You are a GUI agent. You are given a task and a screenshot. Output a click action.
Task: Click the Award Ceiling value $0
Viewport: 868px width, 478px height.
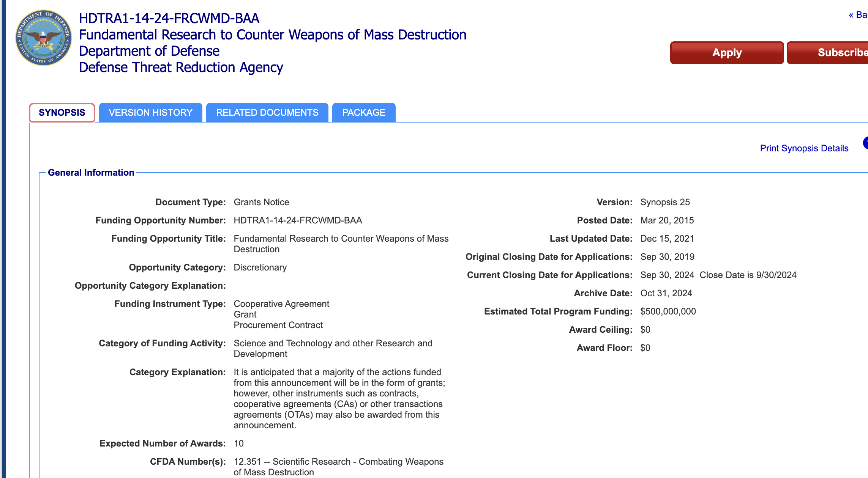(645, 330)
